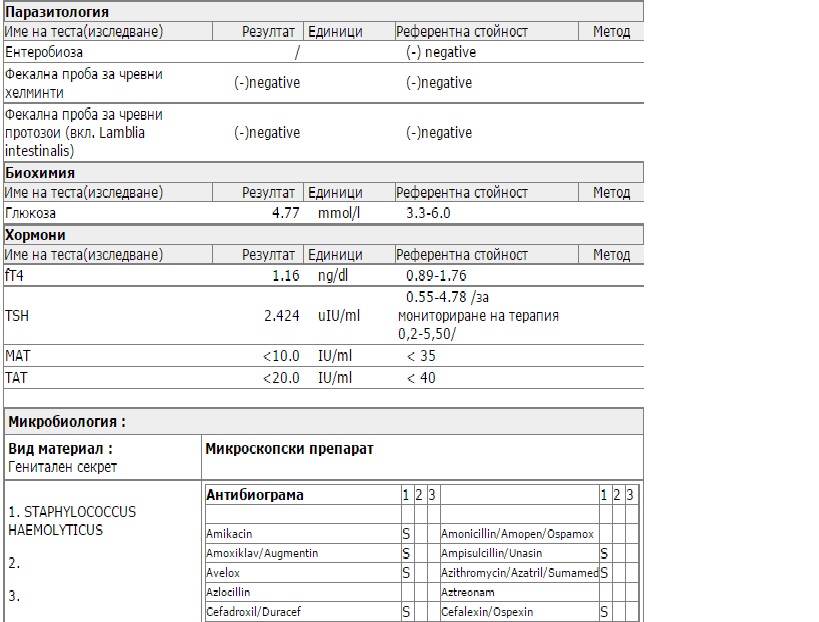Viewport: 819px width, 622px height.
Task: Click the Глюкоза test name
Action: coord(30,213)
